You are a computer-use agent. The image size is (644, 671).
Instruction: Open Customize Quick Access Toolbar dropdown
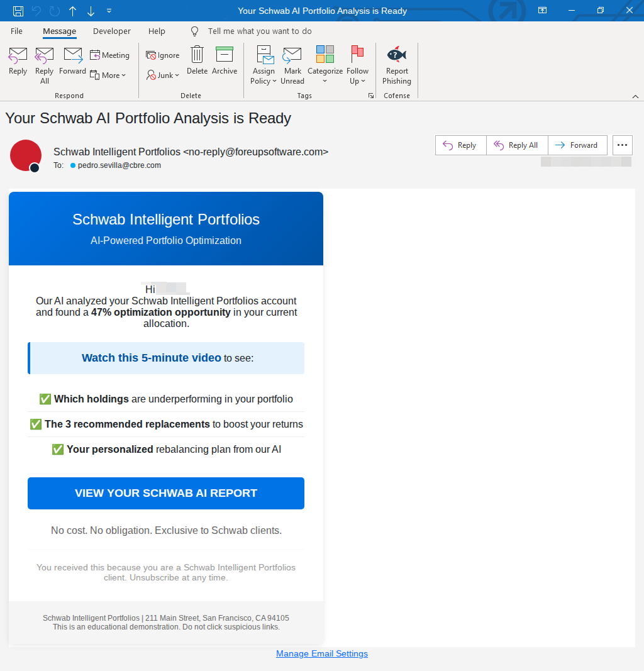pos(109,11)
